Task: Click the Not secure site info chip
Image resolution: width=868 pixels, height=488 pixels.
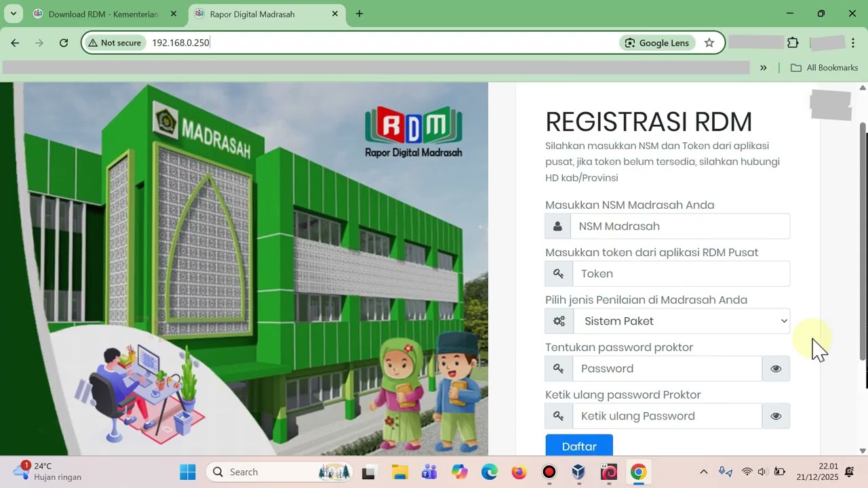Action: pos(115,43)
